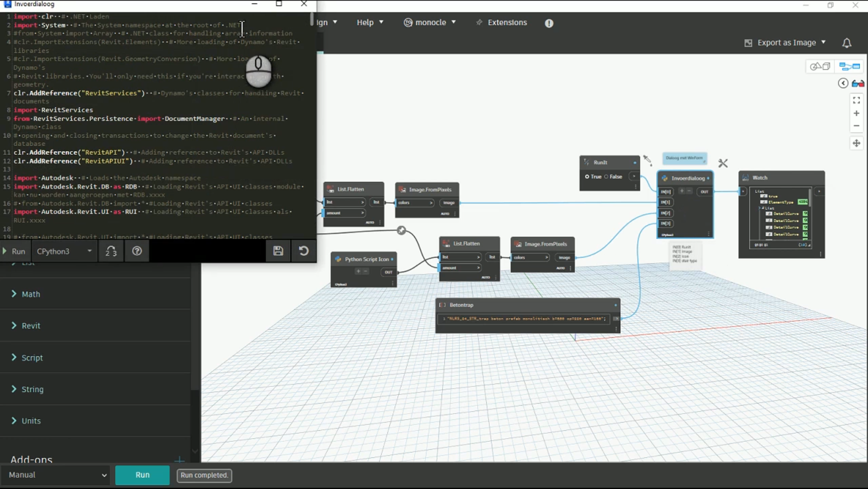Open the monocle menu
Screen dimensions: 868x489
[x=430, y=23]
